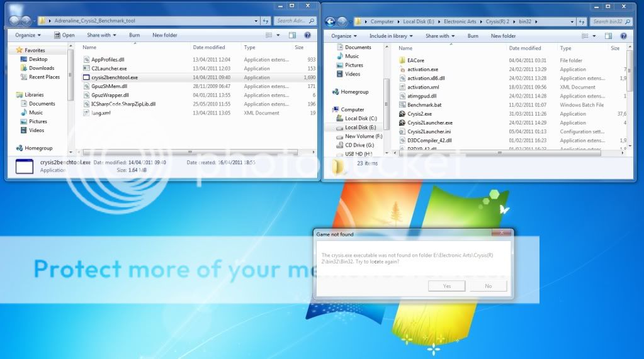Image resolution: width=644 pixels, height=359 pixels.
Task: Open New Volume (F:) in sidebar
Action: pyautogui.click(x=363, y=136)
